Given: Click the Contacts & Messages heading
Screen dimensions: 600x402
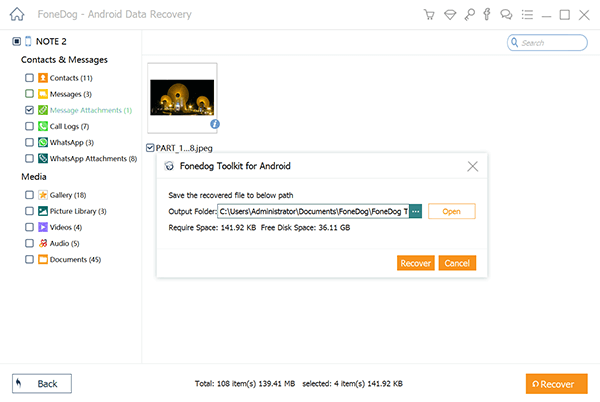Looking at the screenshot, I should (x=64, y=60).
